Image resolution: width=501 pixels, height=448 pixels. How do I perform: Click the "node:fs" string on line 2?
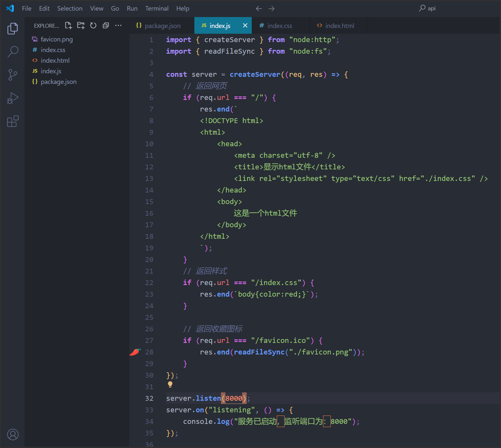click(308, 51)
